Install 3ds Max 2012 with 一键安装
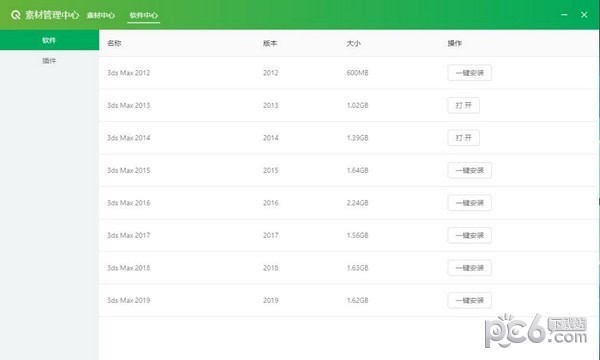Image resolution: width=600 pixels, height=360 pixels. [x=470, y=73]
